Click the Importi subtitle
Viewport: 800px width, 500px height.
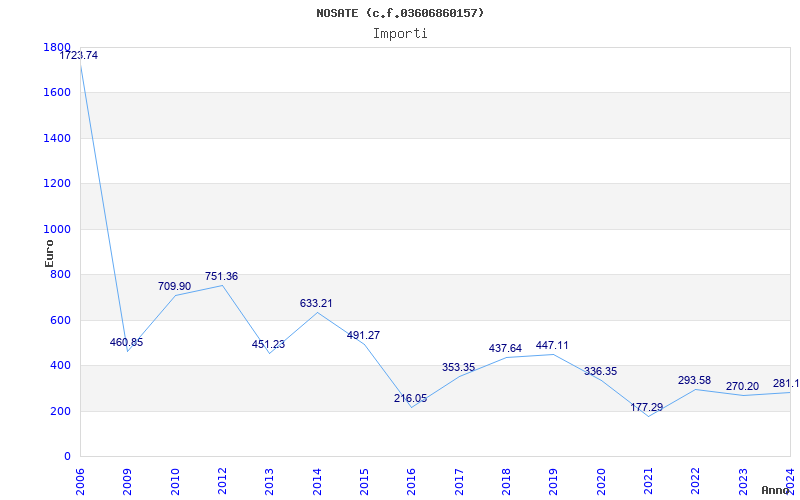pyautogui.click(x=401, y=34)
